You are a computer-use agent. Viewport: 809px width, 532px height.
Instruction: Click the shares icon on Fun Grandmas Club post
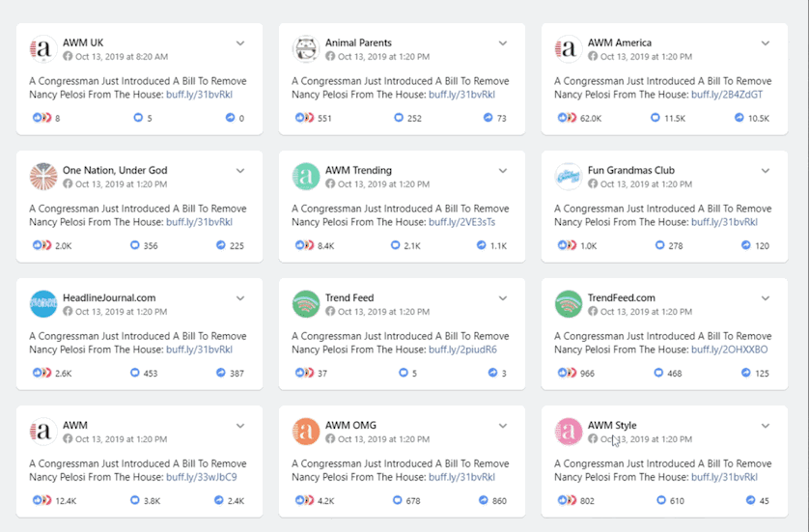pyautogui.click(x=745, y=245)
